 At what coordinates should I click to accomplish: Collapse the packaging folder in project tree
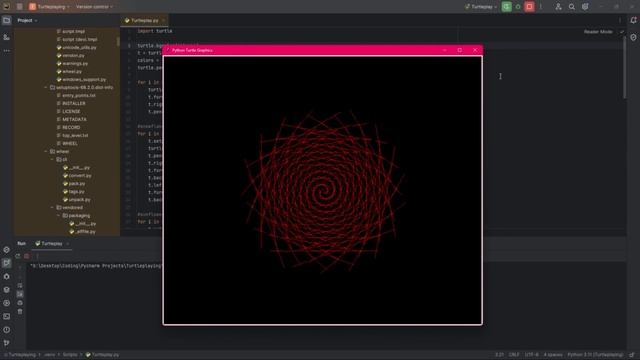coord(59,216)
